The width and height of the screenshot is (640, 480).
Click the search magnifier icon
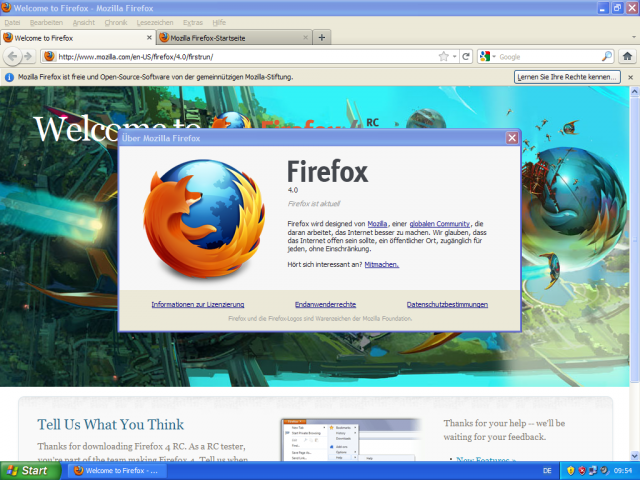[607, 56]
